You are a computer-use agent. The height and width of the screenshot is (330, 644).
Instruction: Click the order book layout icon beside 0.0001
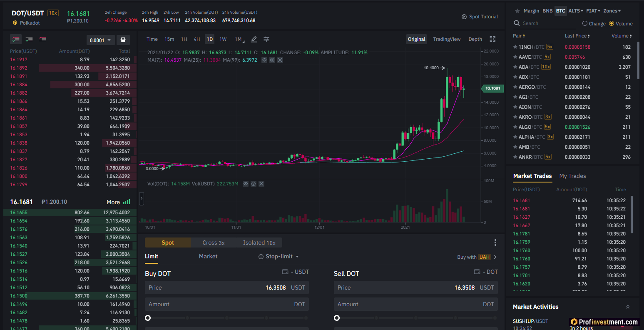point(123,40)
